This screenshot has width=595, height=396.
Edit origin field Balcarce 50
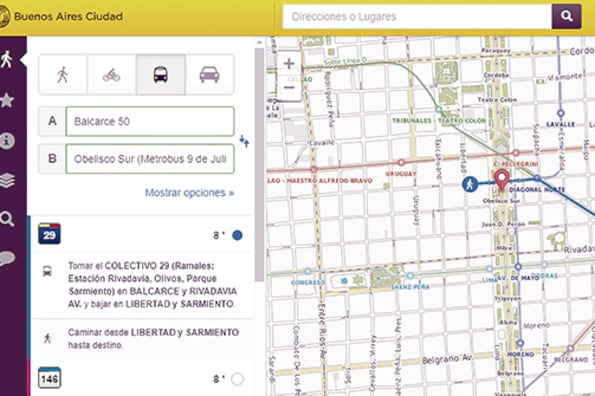(150, 121)
